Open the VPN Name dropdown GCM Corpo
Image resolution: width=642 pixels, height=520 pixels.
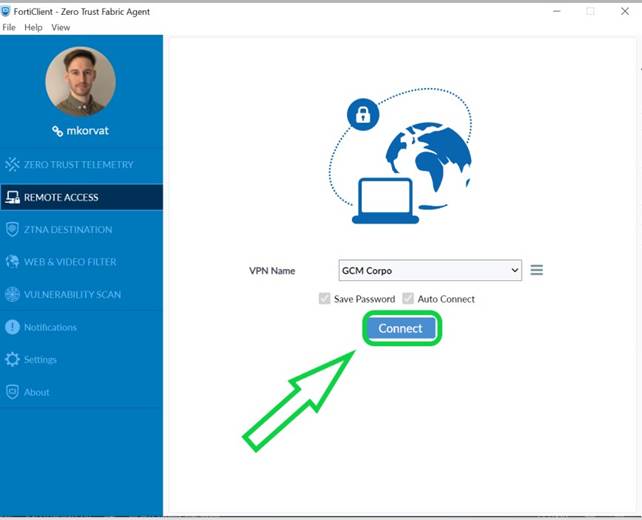tap(430, 270)
